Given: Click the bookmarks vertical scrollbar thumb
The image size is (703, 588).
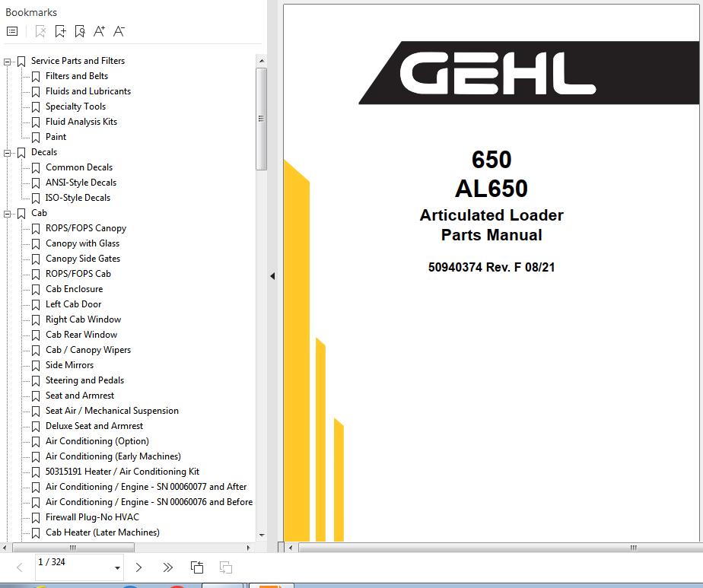Looking at the screenshot, I should (262, 119).
